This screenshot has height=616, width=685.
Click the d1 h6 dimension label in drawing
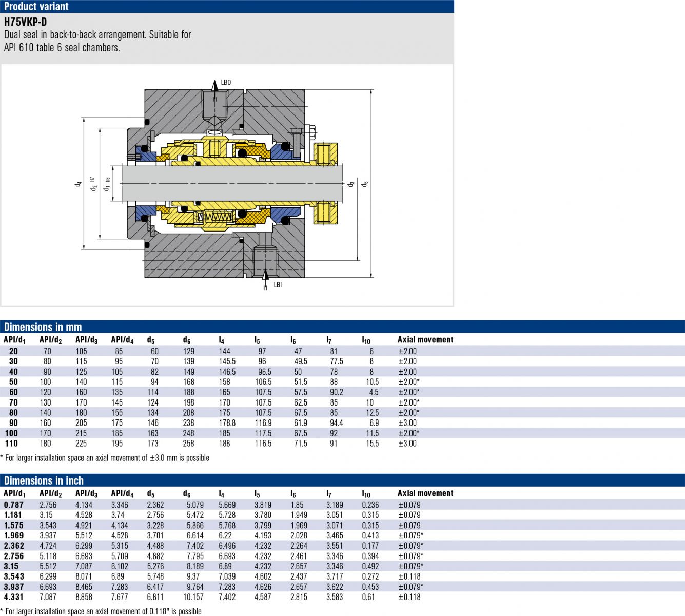[x=107, y=184]
